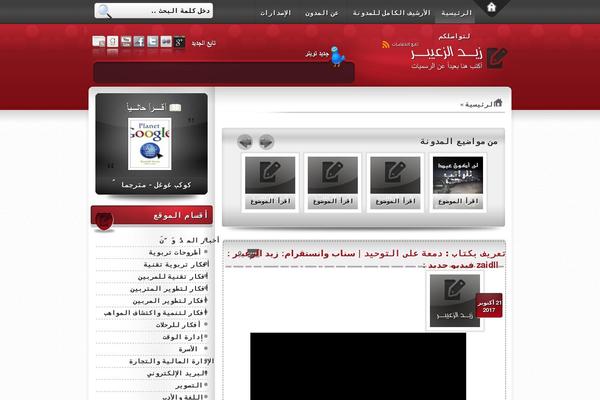
Task: Open the dark photo post thumbnail
Action: [458, 175]
